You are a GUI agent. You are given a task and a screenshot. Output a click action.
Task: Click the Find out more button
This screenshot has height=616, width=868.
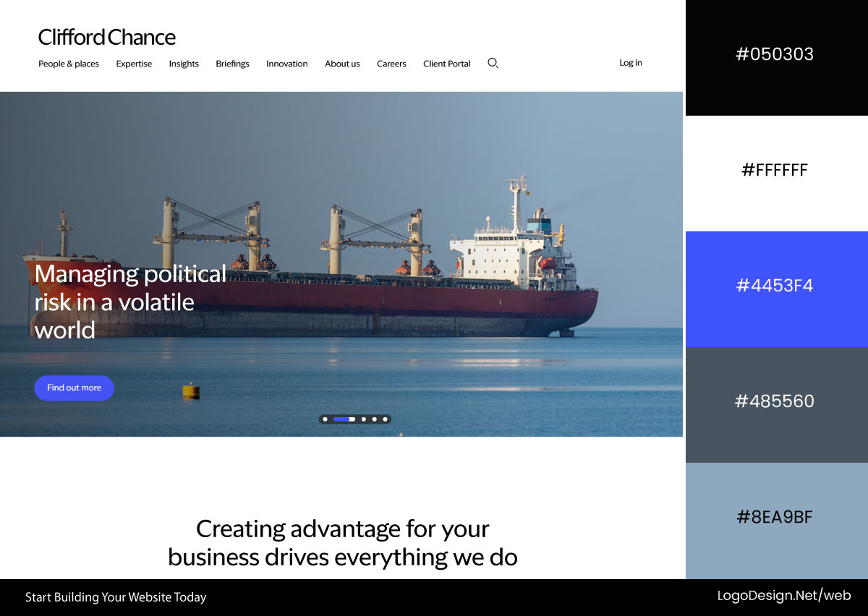click(74, 388)
